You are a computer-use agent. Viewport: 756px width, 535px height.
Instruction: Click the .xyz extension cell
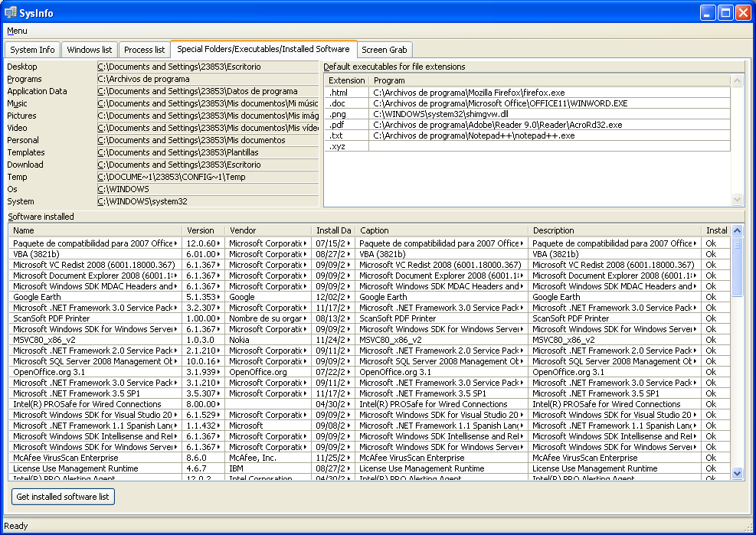click(x=347, y=146)
